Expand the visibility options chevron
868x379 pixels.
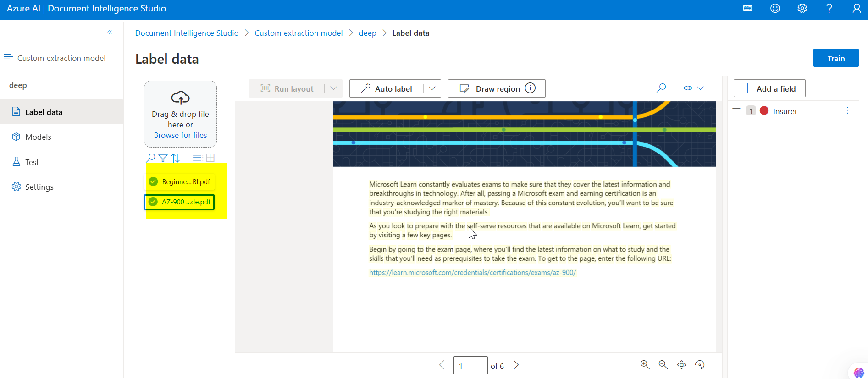700,88
